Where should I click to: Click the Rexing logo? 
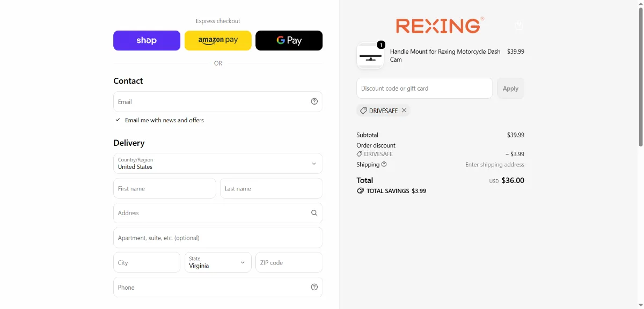pos(440,25)
